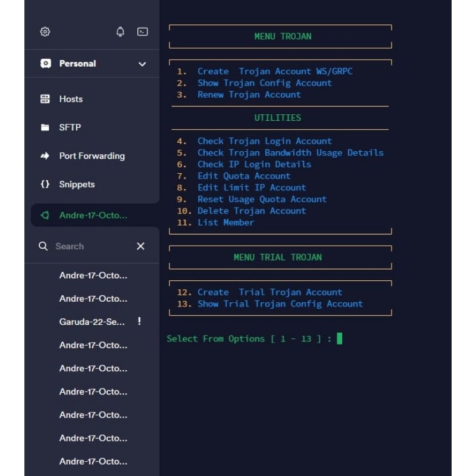Click the 'UTILITIES' header text

277,118
